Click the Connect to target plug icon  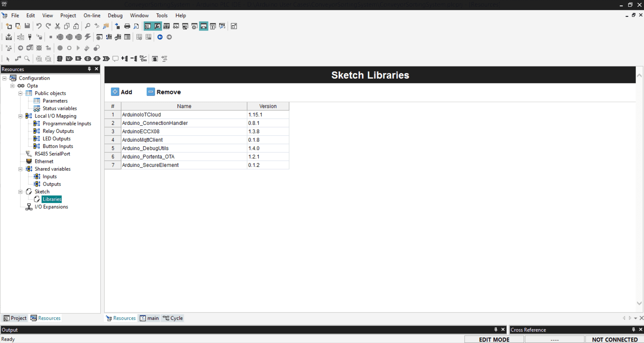(x=30, y=37)
